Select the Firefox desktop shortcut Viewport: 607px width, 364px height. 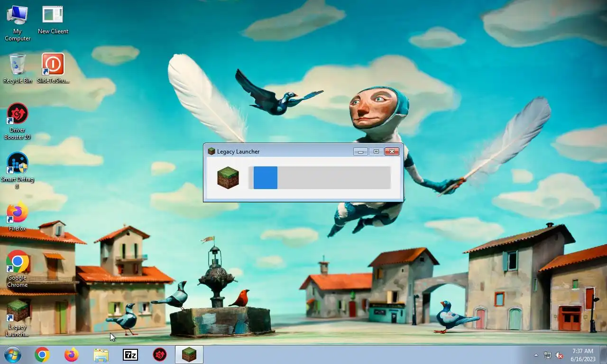tap(18, 217)
